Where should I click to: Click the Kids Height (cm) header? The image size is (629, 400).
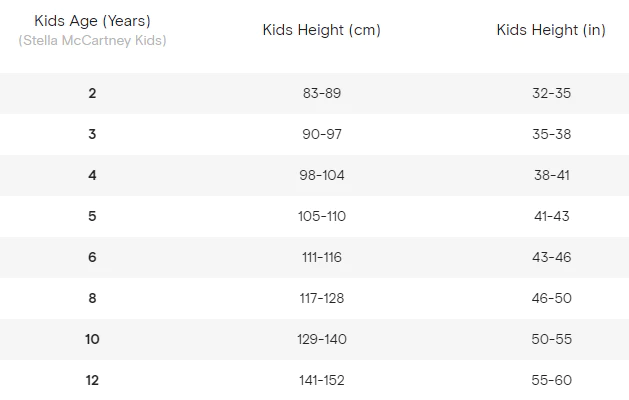[x=322, y=30]
